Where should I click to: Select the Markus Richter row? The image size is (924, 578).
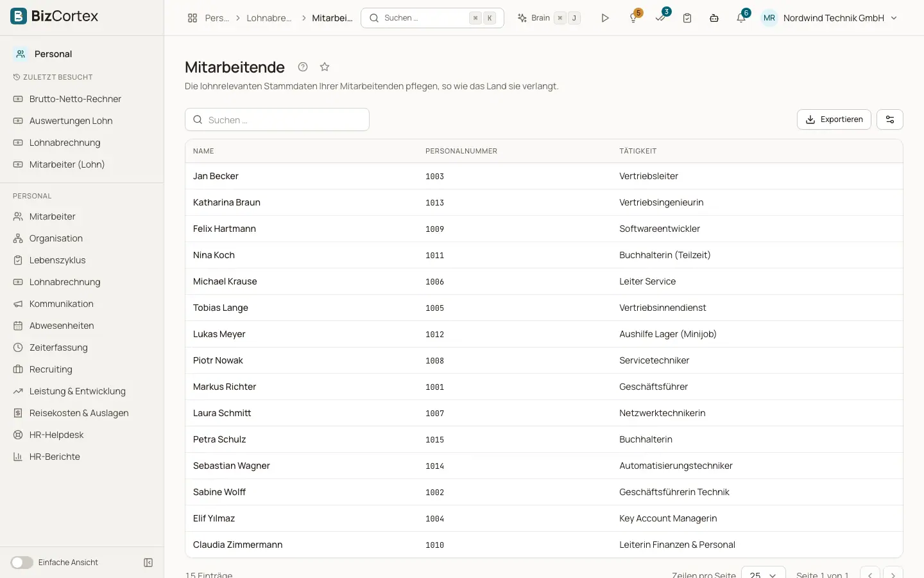point(544,387)
